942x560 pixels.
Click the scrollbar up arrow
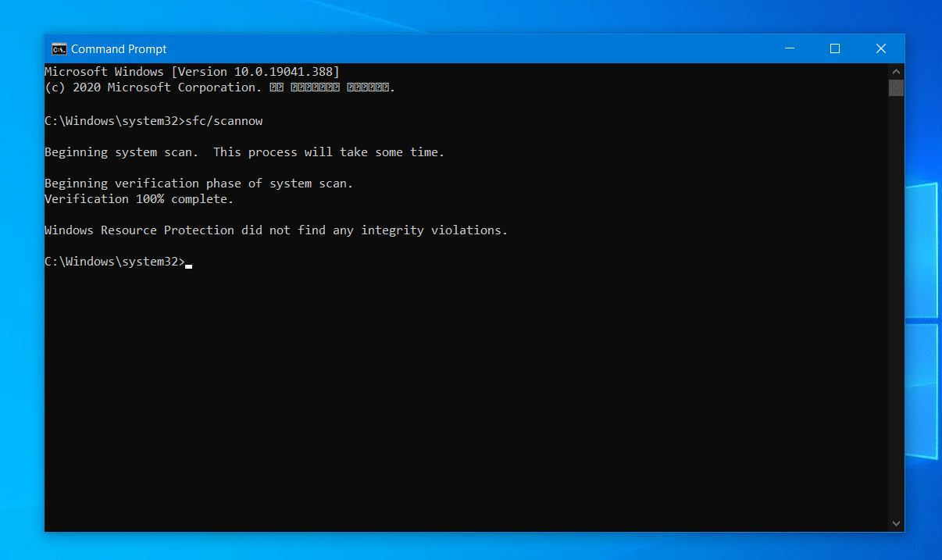896,70
